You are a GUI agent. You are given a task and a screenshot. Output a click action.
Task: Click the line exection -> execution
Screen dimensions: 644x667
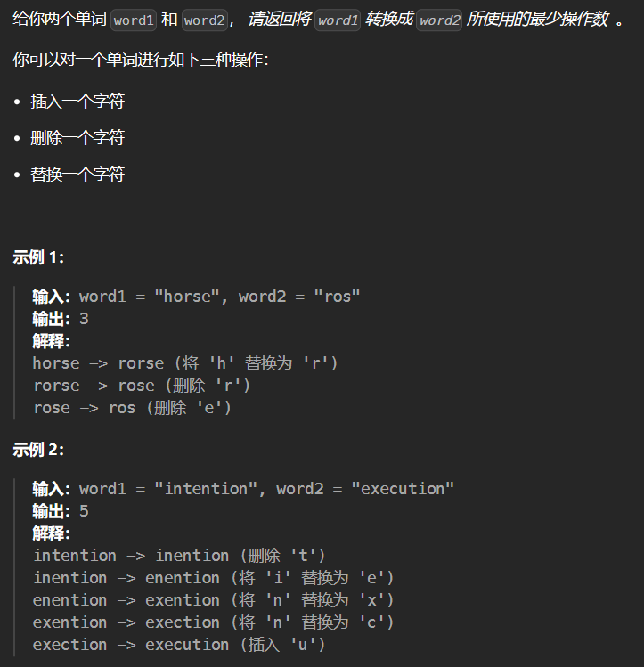coord(179,645)
